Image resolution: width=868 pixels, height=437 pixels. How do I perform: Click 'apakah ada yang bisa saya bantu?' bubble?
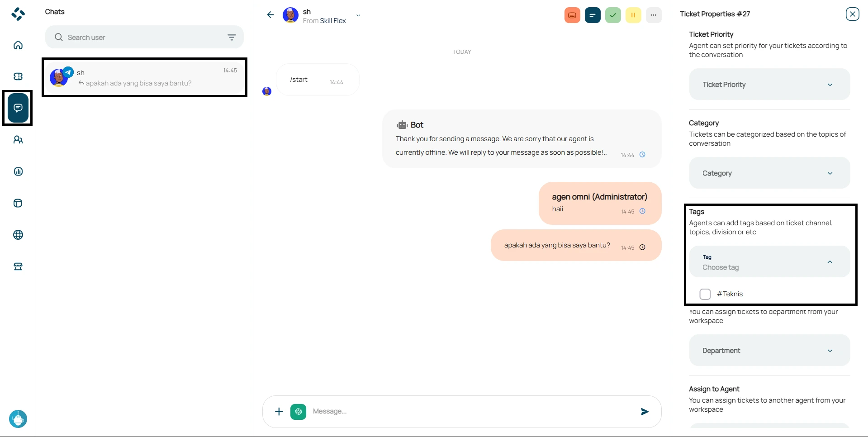[x=576, y=245]
